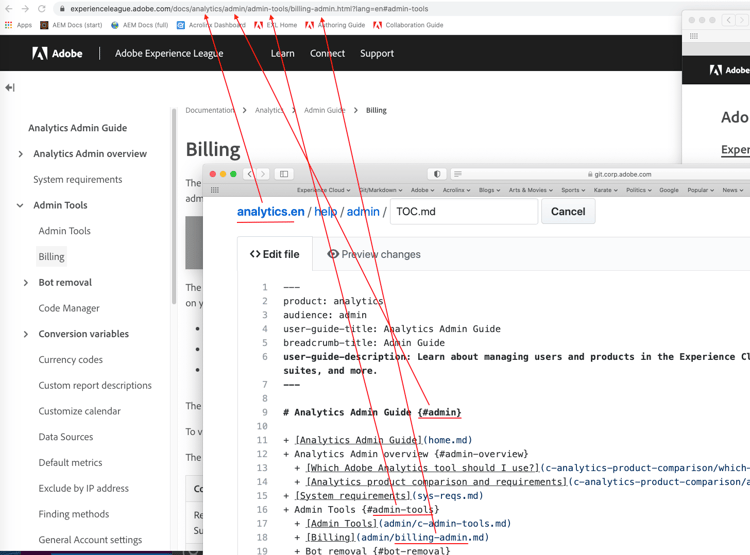750x555 pixels.
Task: Click the Chrome forward arrow
Action: pos(25,9)
